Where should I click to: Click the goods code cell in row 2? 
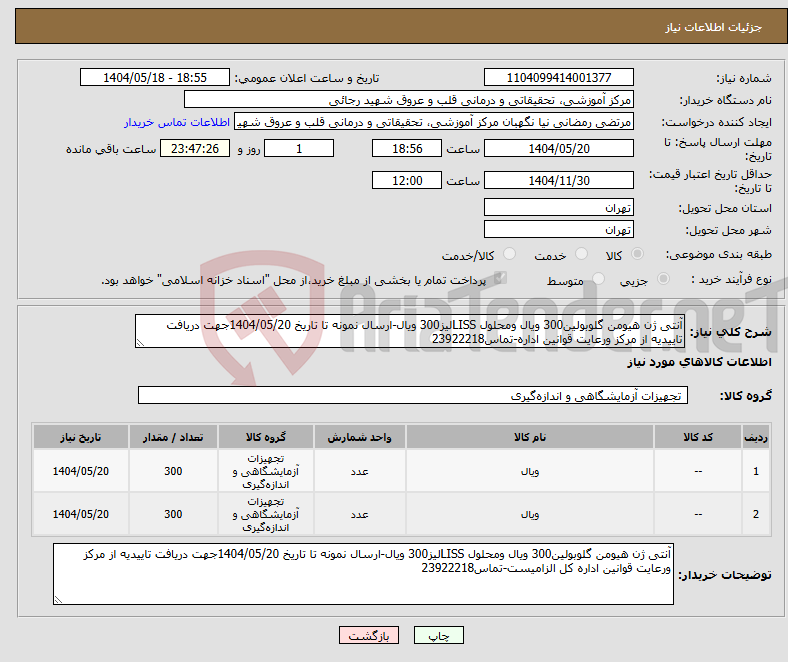698,514
